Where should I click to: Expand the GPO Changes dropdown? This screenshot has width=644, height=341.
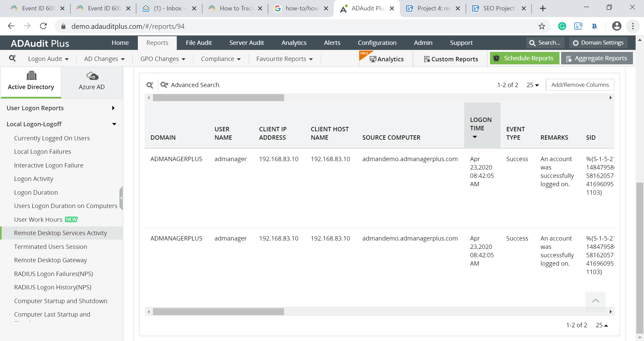pos(163,59)
